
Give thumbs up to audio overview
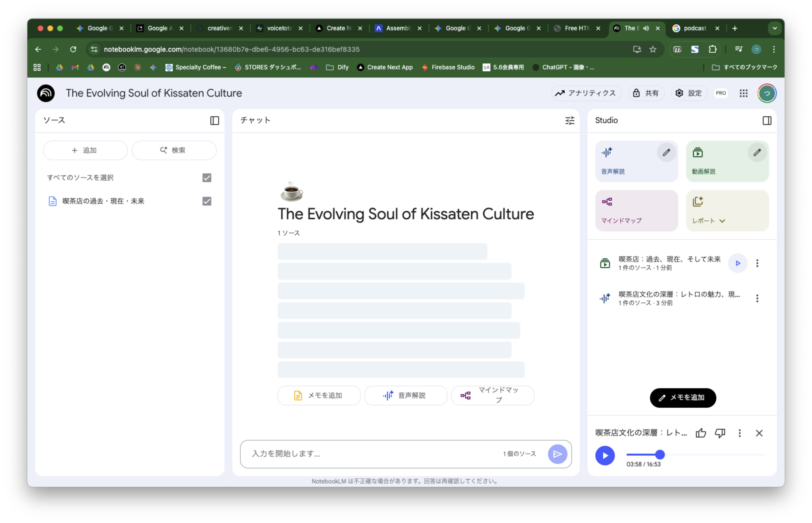(x=701, y=433)
